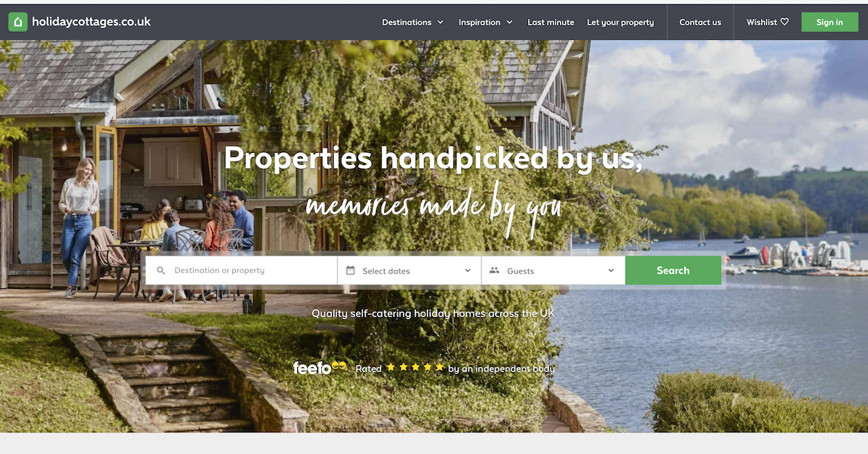
Task: Click the five-star rating icons
Action: click(x=415, y=367)
